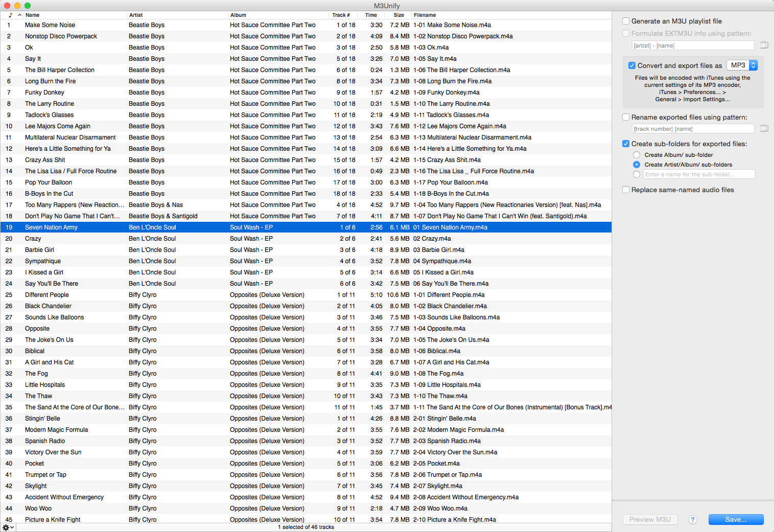Click the sub-folder name input field

(699, 174)
